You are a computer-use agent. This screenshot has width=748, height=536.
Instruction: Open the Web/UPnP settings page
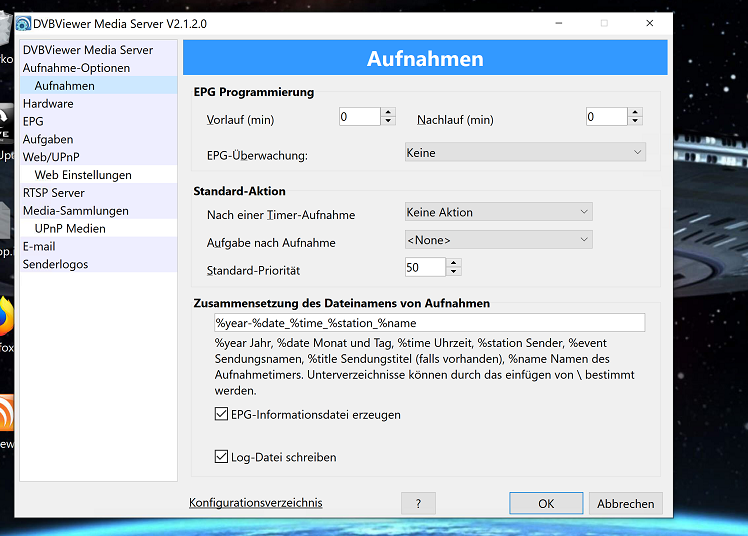click(x=98, y=157)
